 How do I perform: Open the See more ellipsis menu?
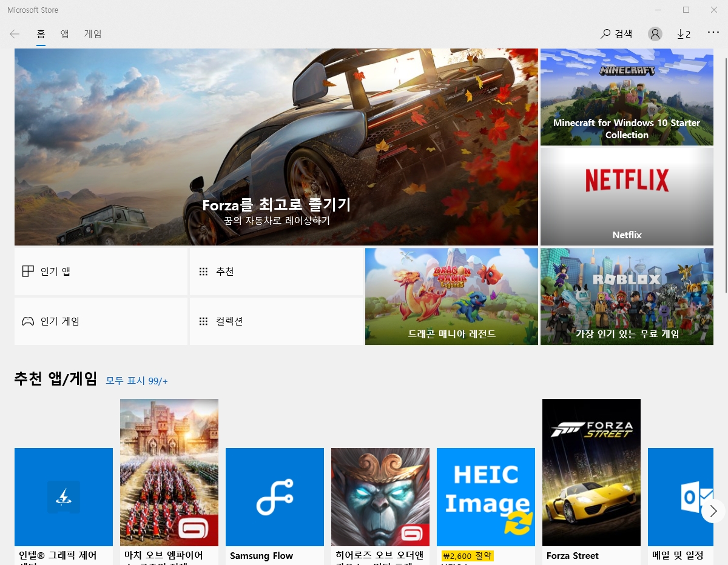click(713, 33)
